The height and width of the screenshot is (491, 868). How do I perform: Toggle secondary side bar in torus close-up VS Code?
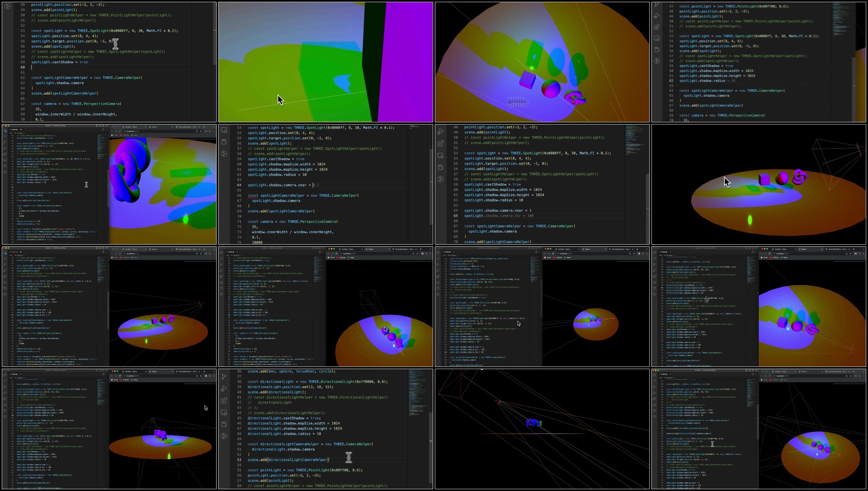pos(103,126)
